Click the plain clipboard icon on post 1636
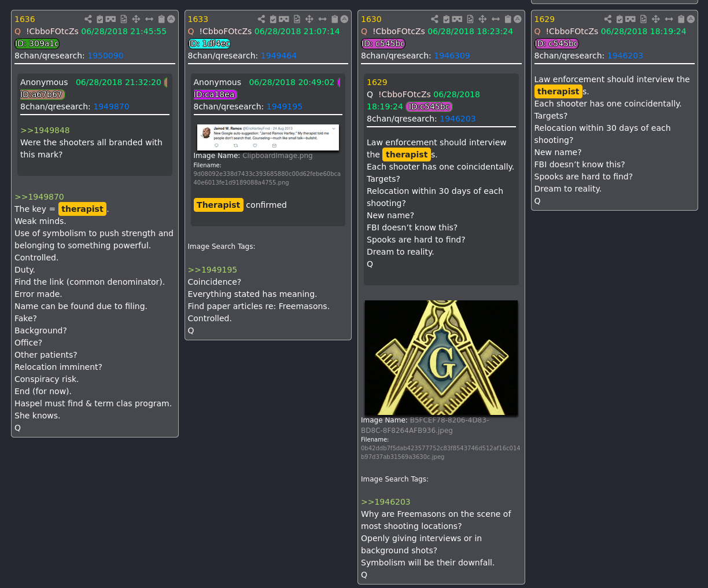Viewport: 708px width, 588px height. (x=161, y=19)
